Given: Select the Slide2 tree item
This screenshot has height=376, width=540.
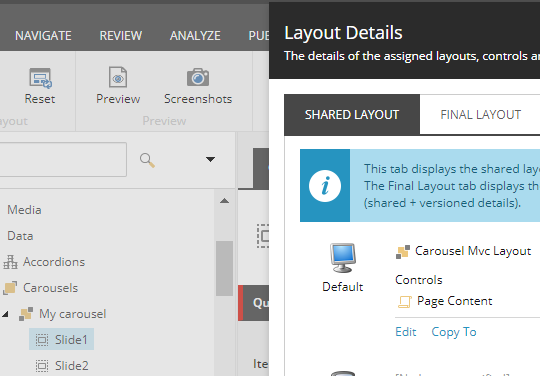Looking at the screenshot, I should [x=72, y=365].
